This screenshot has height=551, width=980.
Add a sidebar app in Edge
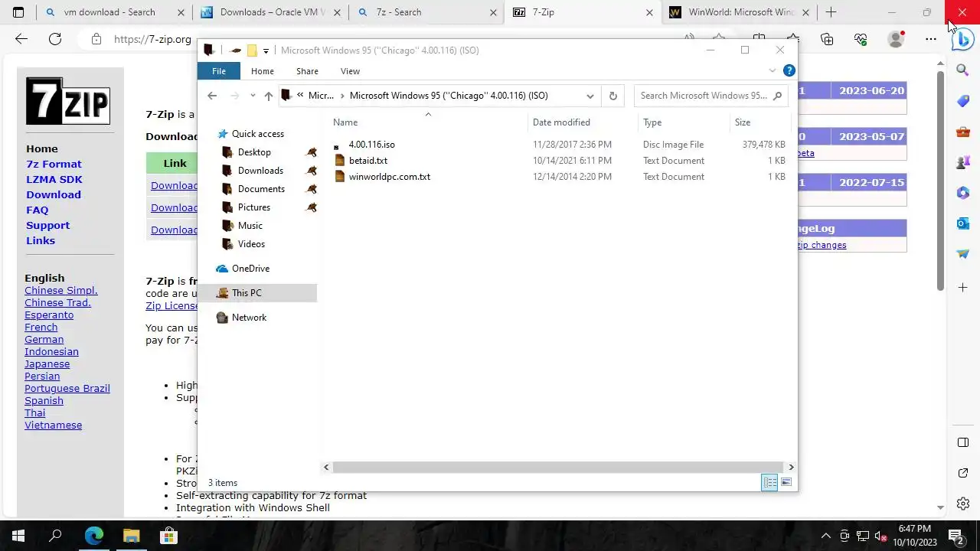[963, 288]
